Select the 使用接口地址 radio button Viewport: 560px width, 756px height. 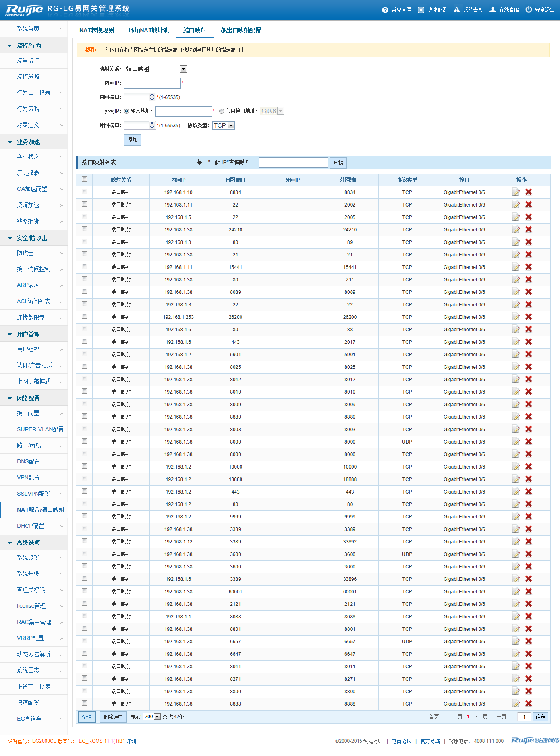222,111
